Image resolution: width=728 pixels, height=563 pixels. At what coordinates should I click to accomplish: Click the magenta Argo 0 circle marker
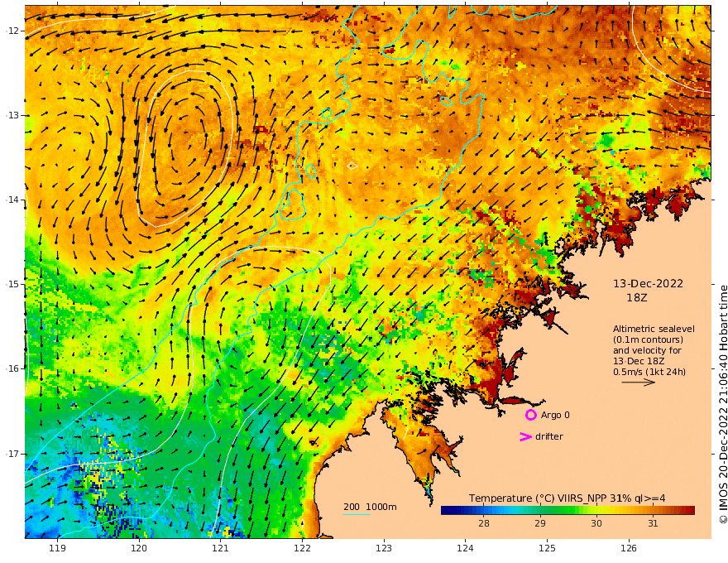click(530, 415)
